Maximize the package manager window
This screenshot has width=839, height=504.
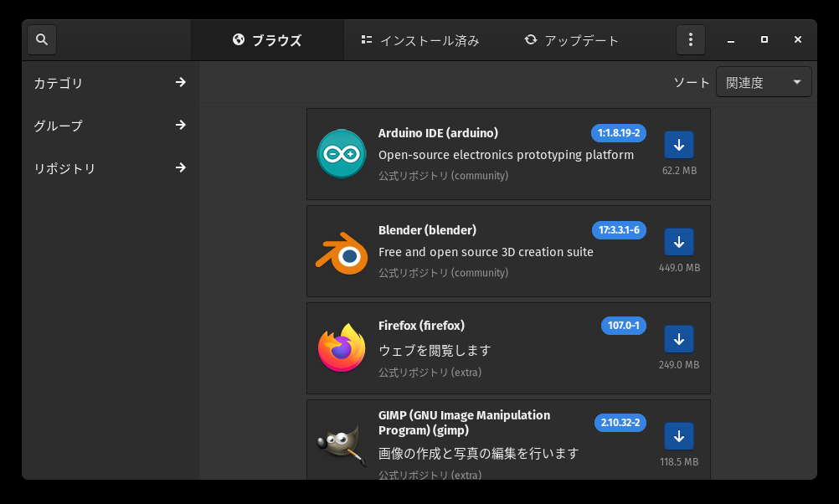click(764, 39)
